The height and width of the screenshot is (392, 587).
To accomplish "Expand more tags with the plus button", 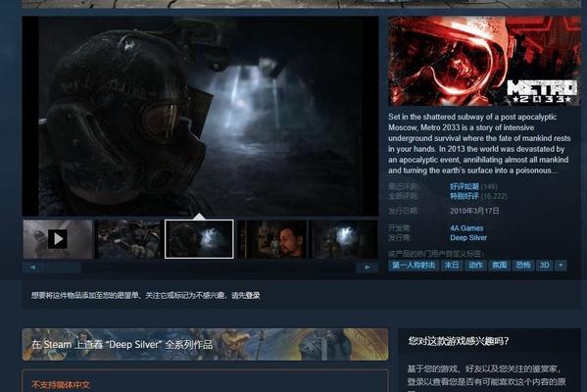I will (x=561, y=266).
